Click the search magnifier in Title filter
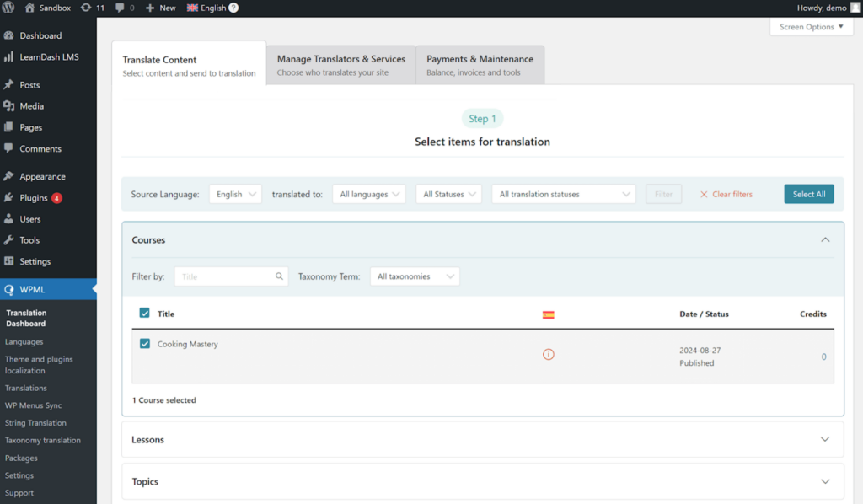Image resolution: width=863 pixels, height=504 pixels. point(279,276)
